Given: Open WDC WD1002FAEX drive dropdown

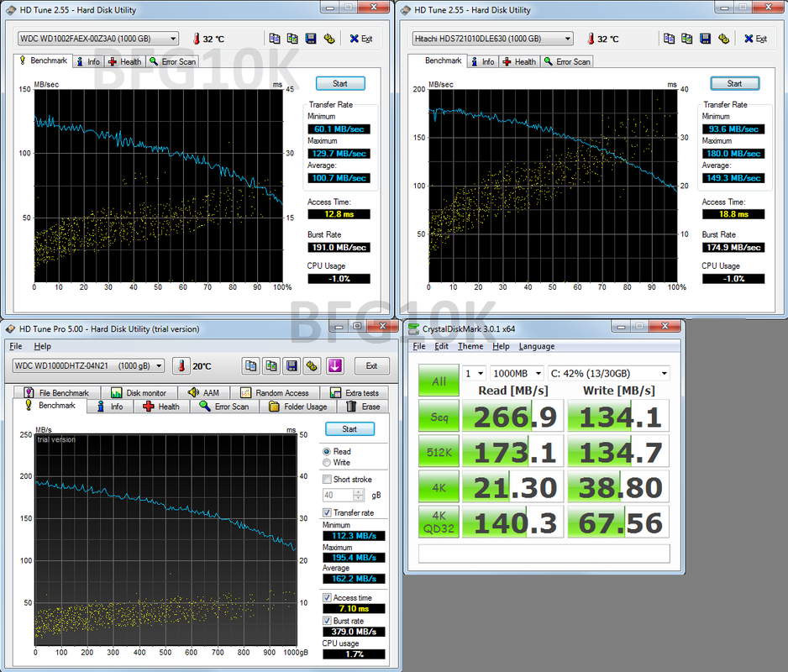Looking at the screenshot, I should (x=98, y=39).
